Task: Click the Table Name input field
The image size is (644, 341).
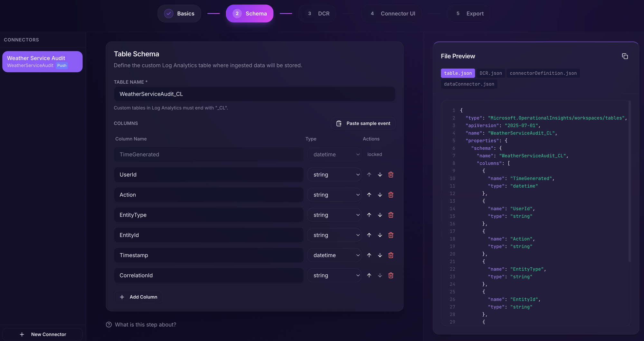Action: 254,94
